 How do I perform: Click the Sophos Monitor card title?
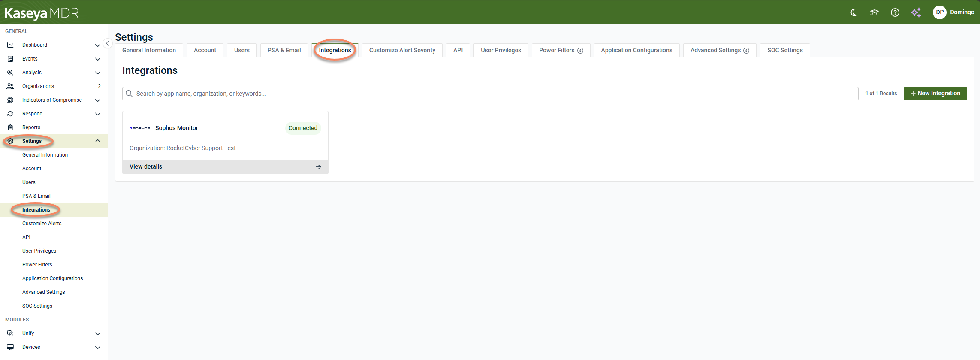click(x=177, y=128)
